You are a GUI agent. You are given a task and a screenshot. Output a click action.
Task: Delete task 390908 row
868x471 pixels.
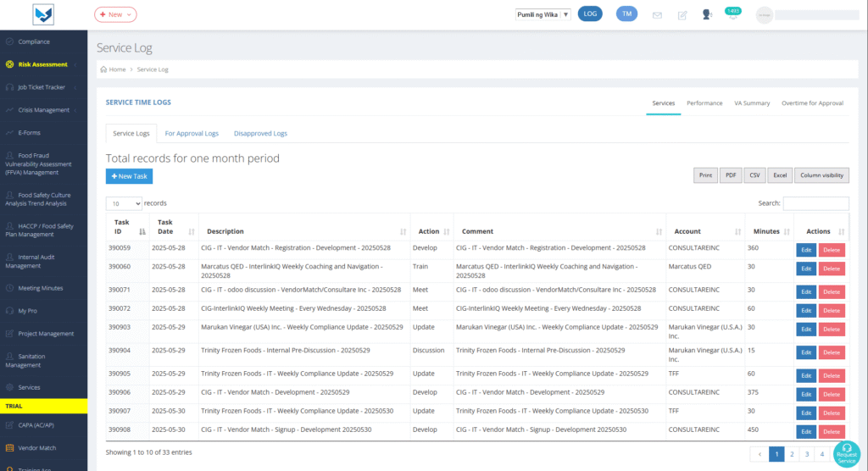pyautogui.click(x=832, y=432)
